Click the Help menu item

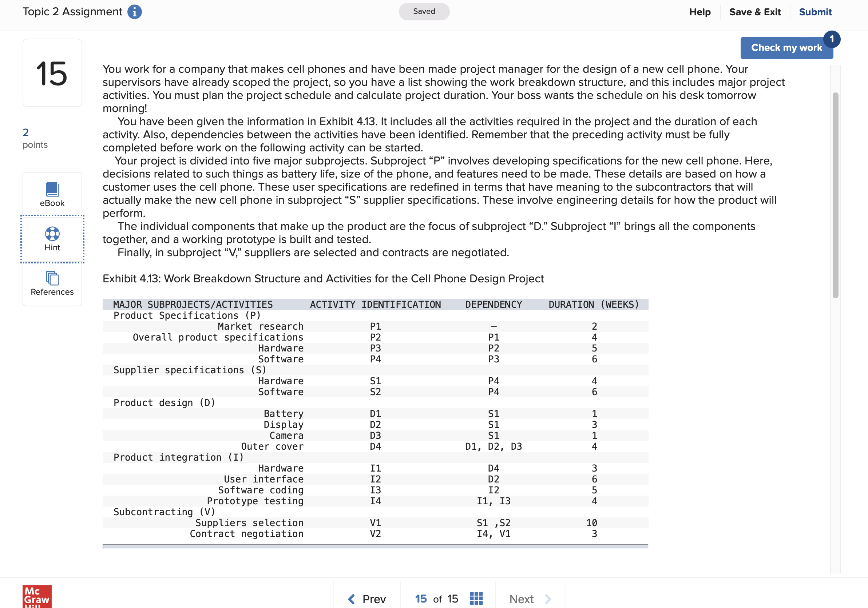(698, 11)
